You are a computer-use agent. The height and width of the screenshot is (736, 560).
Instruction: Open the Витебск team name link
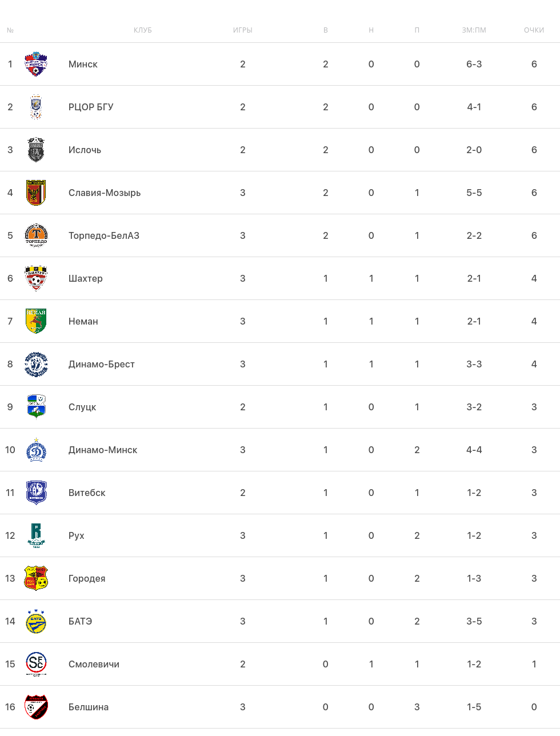tap(87, 493)
